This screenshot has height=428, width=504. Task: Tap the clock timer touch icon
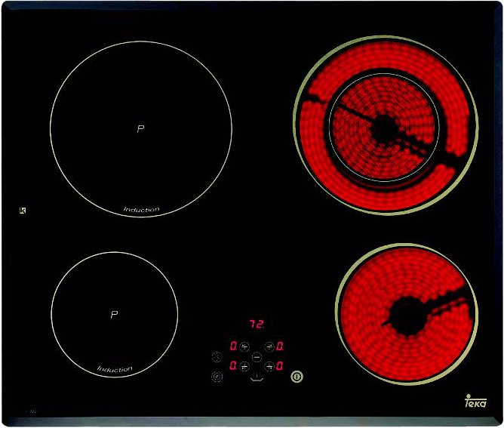coord(217,357)
